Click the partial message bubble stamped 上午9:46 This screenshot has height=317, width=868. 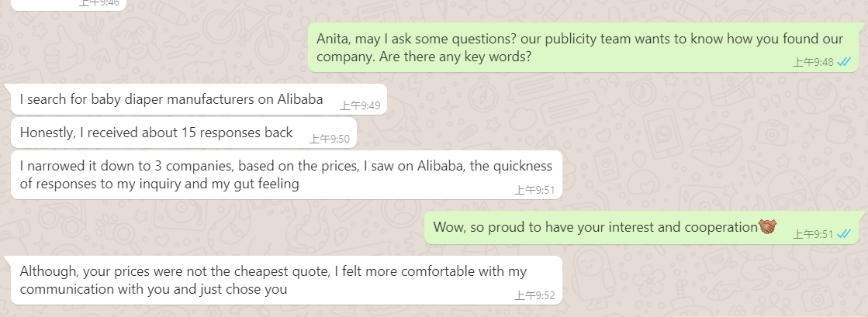tap(62, 3)
